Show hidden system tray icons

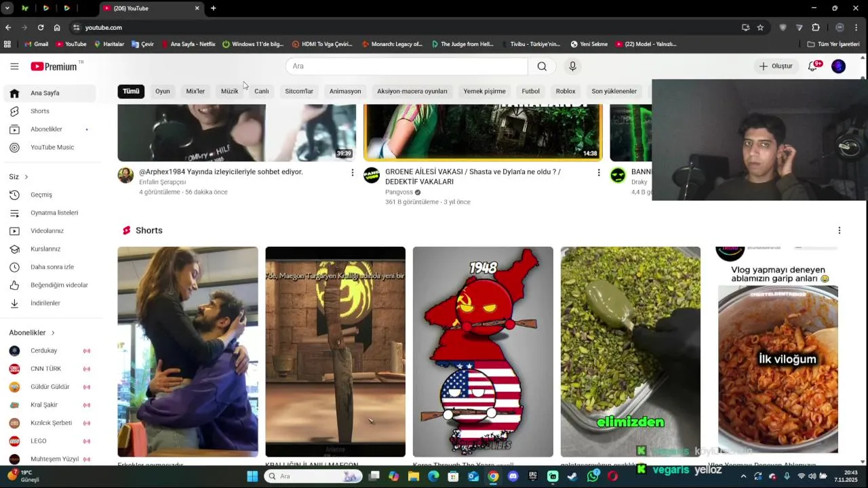click(x=743, y=476)
